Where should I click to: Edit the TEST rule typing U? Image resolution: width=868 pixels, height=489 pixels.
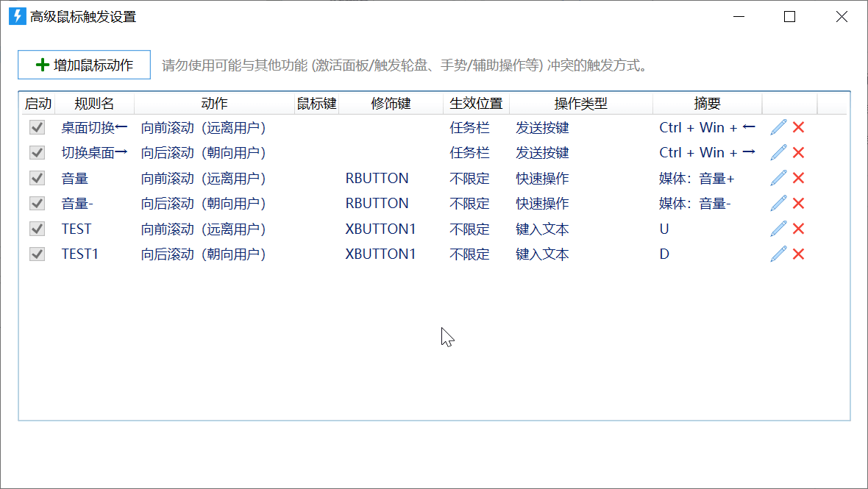point(778,229)
